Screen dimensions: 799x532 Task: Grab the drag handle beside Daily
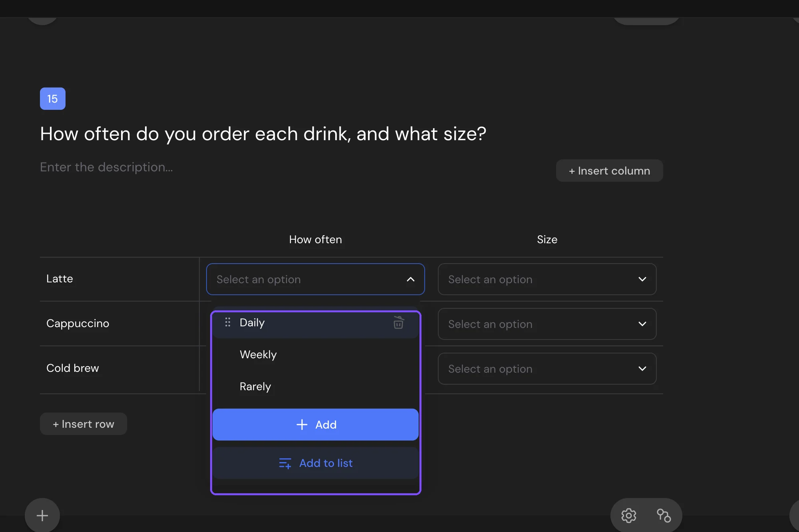tap(228, 322)
